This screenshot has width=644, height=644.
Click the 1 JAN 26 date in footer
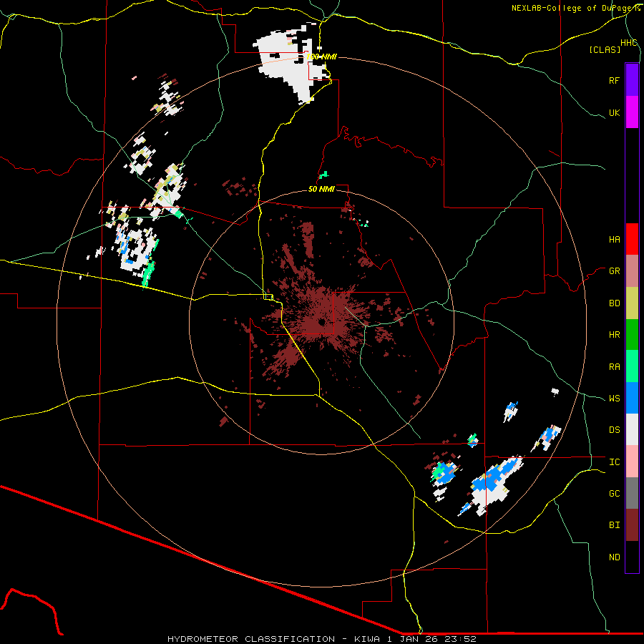pyautogui.click(x=414, y=639)
